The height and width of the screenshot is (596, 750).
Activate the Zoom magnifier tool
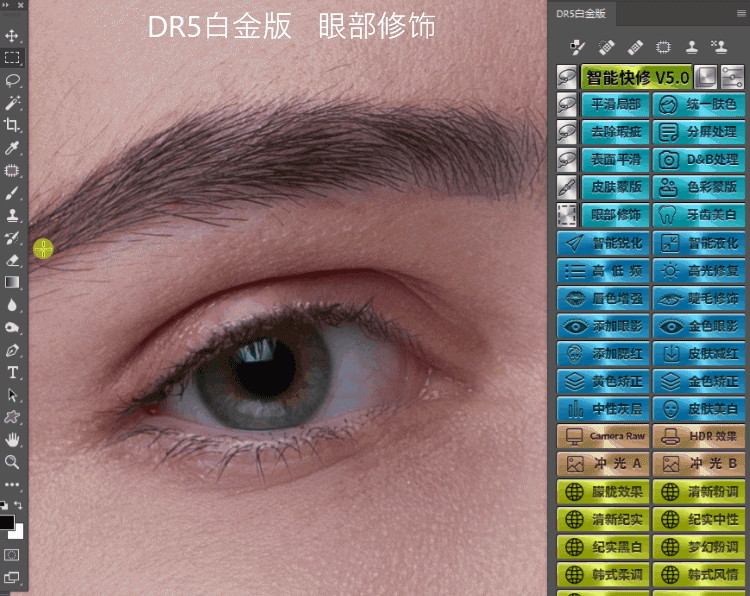[13, 462]
